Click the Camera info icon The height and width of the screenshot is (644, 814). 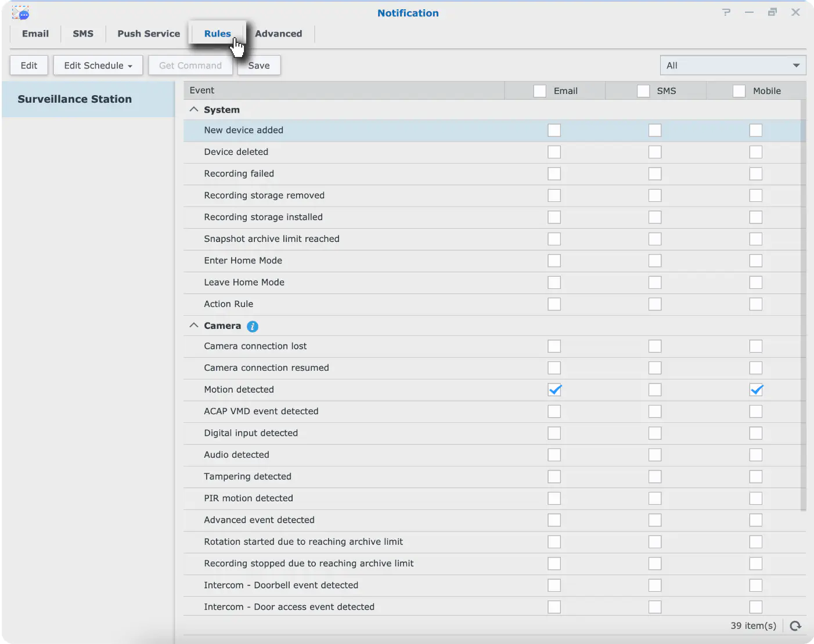(x=253, y=327)
